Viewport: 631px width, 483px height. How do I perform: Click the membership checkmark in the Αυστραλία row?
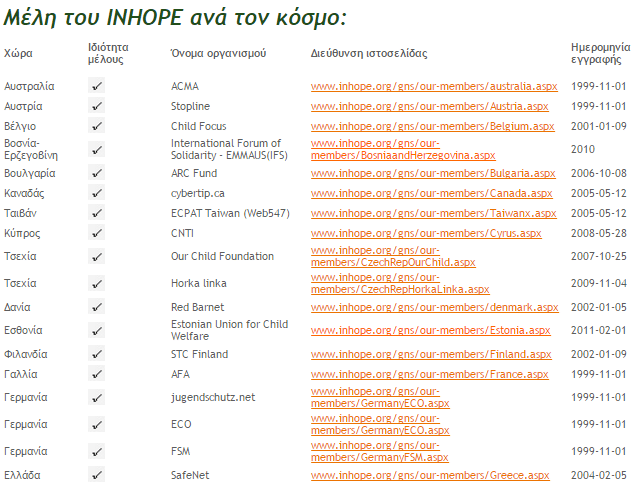point(96,86)
